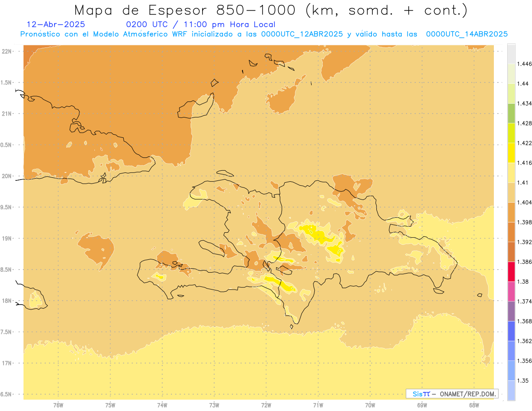Pick the green 1.428–1.434 colorbar segment
Viewport: 532px width, 411px height.
(511, 114)
